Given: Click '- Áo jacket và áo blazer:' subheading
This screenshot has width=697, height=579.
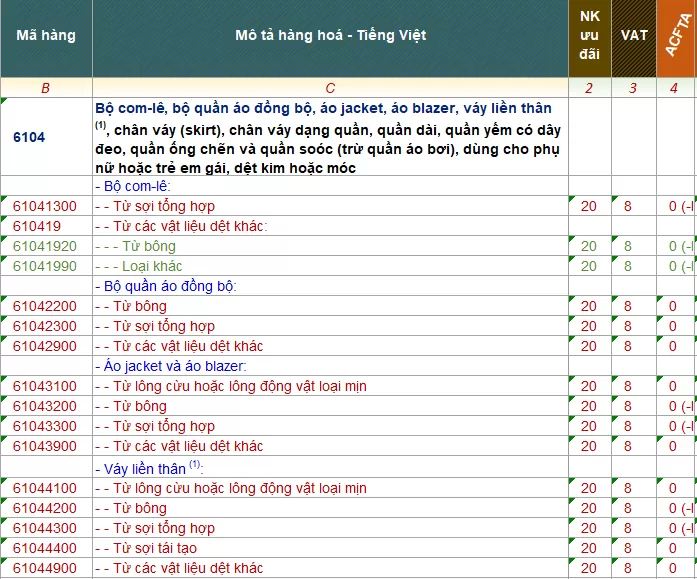Looking at the screenshot, I should tap(330, 366).
